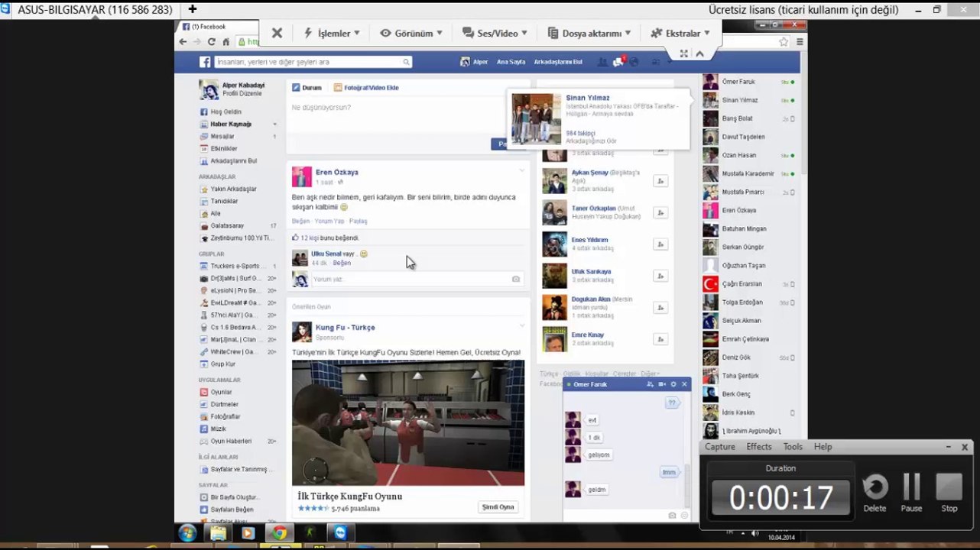Toggle TeamViewer full screen icon
The image size is (980, 550).
click(x=683, y=53)
